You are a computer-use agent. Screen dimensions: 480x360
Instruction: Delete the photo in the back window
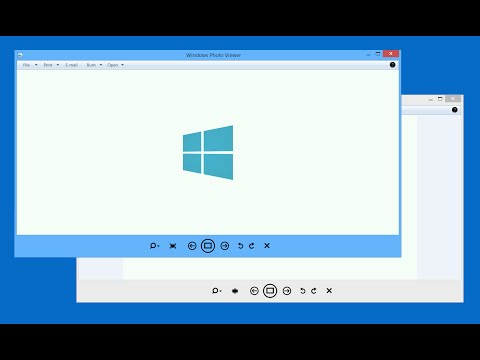click(329, 291)
